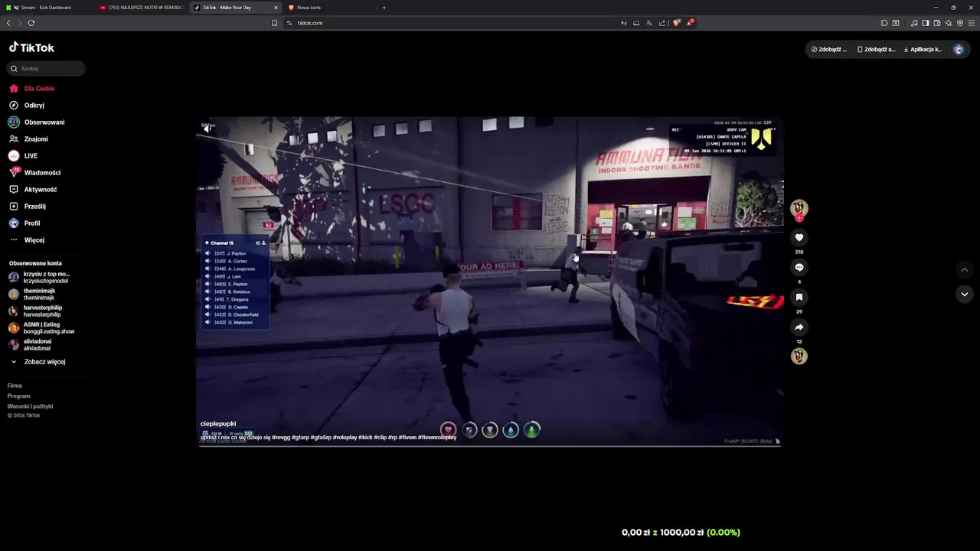Click Aplikacja k... download button

[x=923, y=50]
